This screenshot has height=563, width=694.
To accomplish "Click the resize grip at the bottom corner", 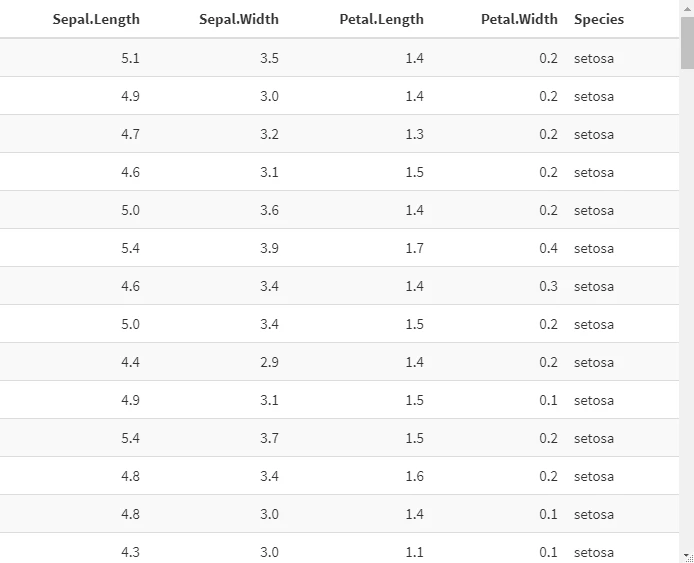I will pyautogui.click(x=690, y=559).
